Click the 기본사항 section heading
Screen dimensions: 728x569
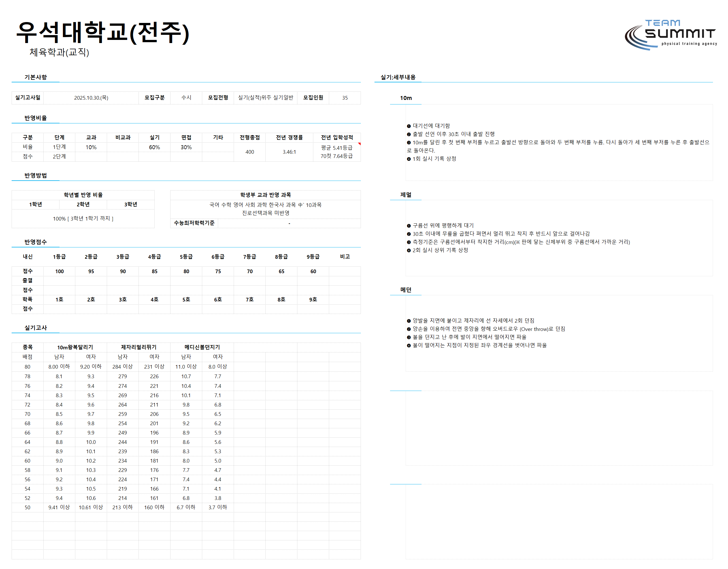[x=36, y=77]
